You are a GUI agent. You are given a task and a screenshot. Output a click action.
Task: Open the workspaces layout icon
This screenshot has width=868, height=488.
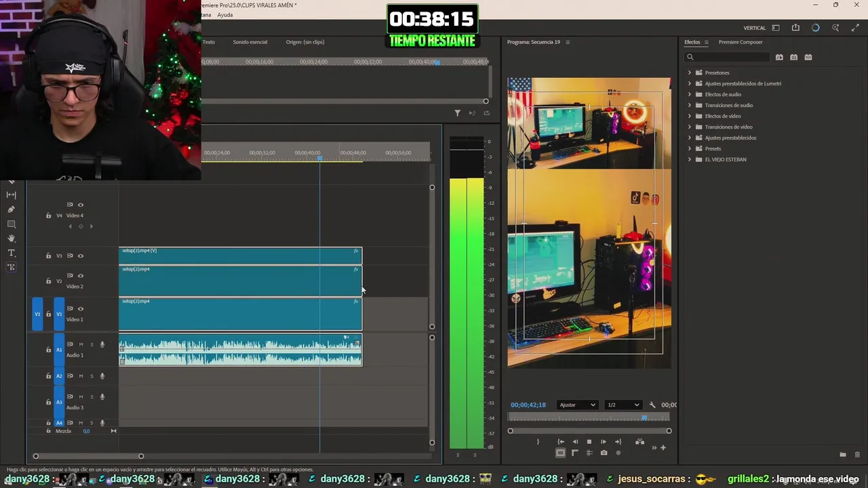tap(776, 28)
